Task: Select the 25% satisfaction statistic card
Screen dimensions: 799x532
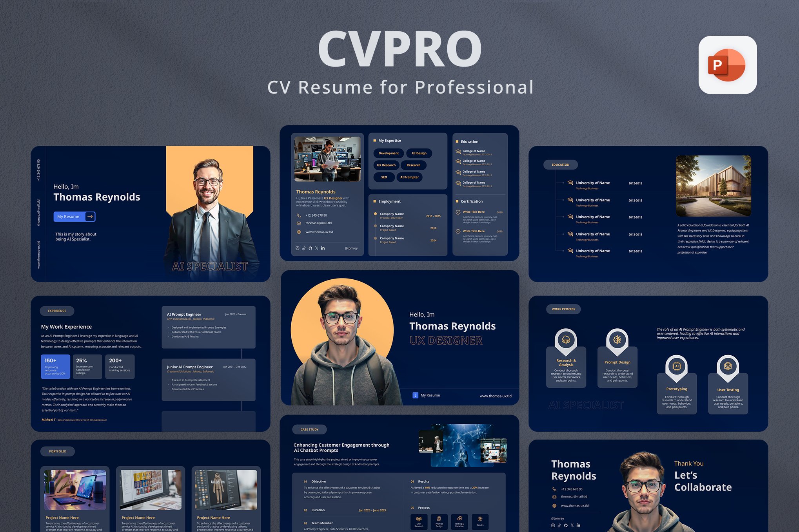Action: click(x=87, y=367)
